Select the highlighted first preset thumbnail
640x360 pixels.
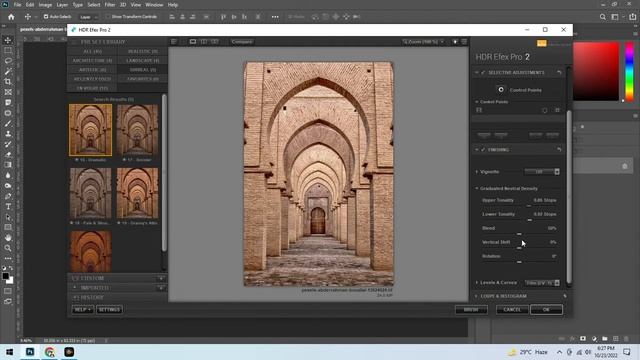click(x=90, y=130)
